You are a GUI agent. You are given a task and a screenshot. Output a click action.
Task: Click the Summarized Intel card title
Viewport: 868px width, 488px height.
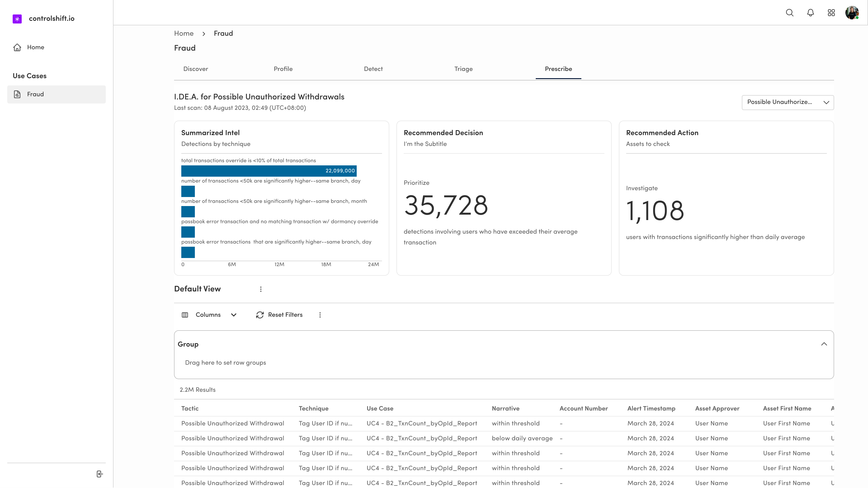pos(210,133)
